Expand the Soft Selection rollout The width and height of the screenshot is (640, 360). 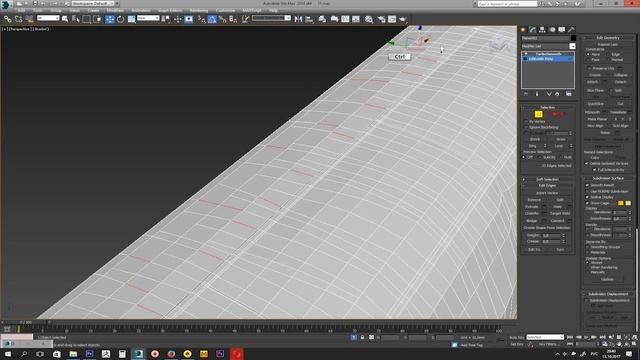(548, 179)
